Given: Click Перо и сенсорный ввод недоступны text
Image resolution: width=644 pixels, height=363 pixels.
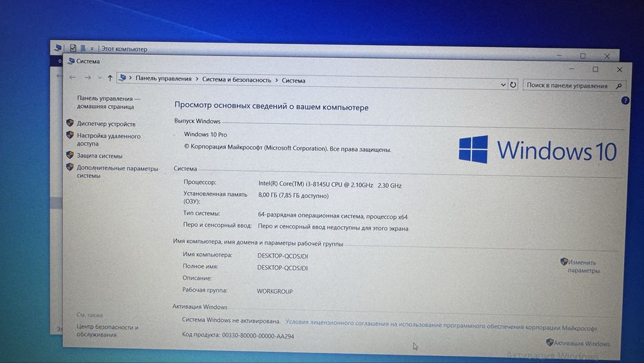Looking at the screenshot, I should pos(333,228).
